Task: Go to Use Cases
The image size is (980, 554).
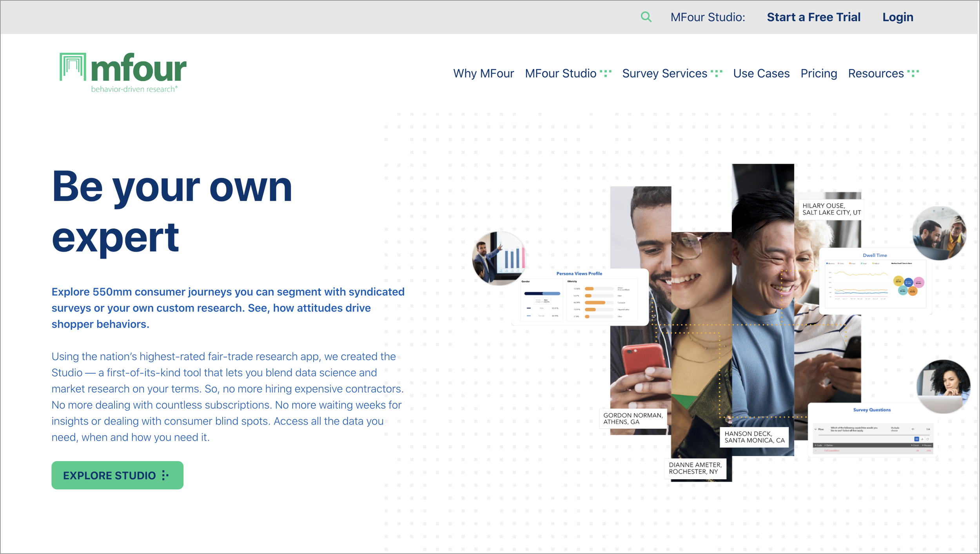Action: [761, 73]
